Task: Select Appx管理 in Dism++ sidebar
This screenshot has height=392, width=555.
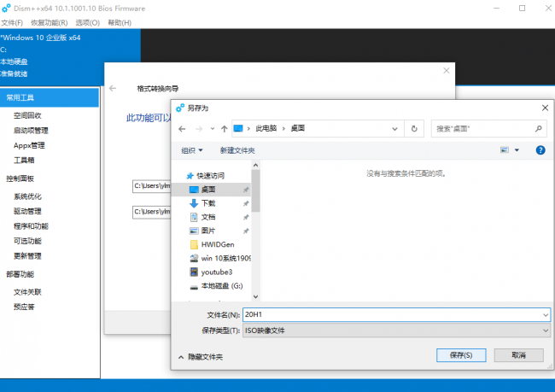Action: [x=29, y=145]
